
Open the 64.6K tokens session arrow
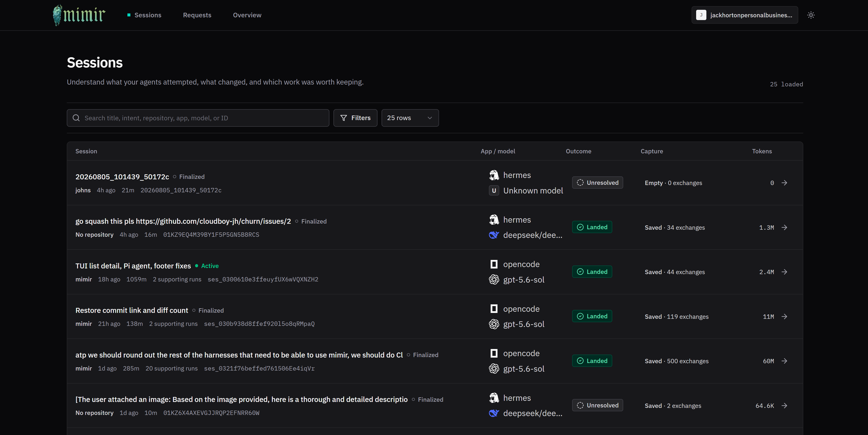784,405
